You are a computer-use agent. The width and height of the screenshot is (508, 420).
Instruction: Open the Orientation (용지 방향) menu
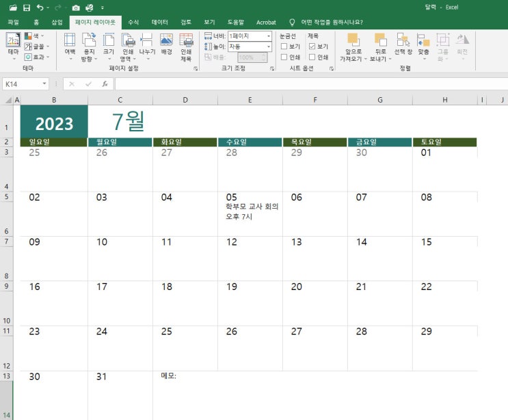click(x=89, y=47)
